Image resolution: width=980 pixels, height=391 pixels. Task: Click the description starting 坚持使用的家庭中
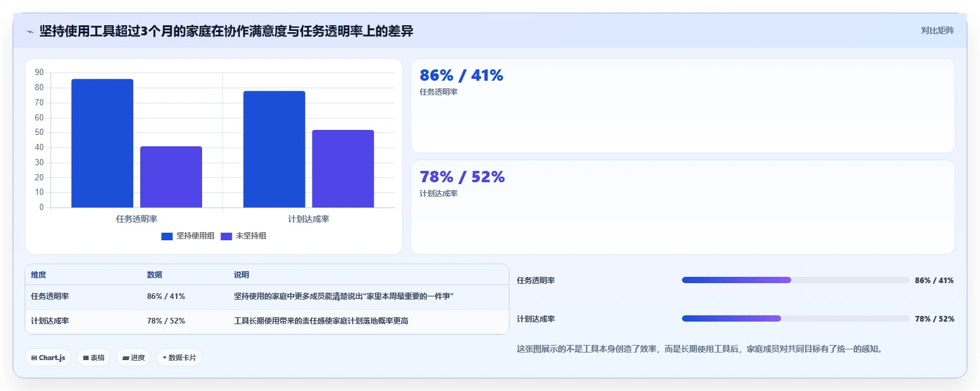(344, 296)
